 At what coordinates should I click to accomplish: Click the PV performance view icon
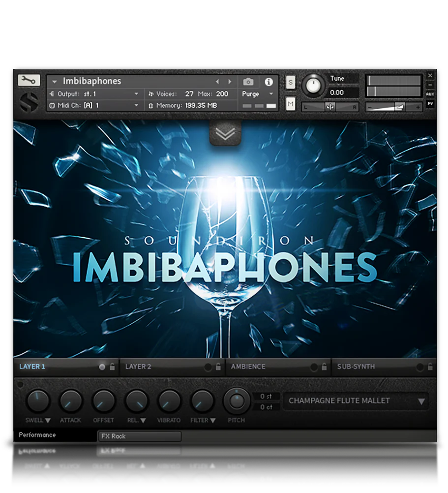pyautogui.click(x=430, y=103)
